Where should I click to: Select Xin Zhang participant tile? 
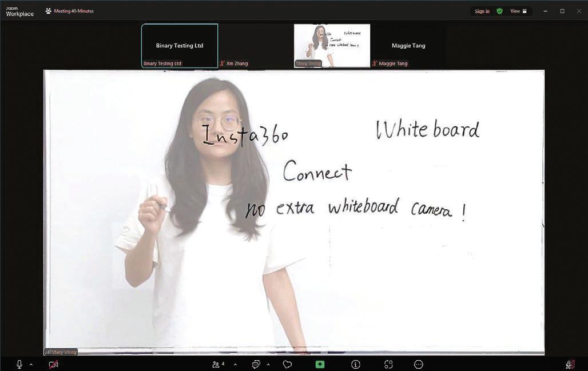click(x=256, y=46)
